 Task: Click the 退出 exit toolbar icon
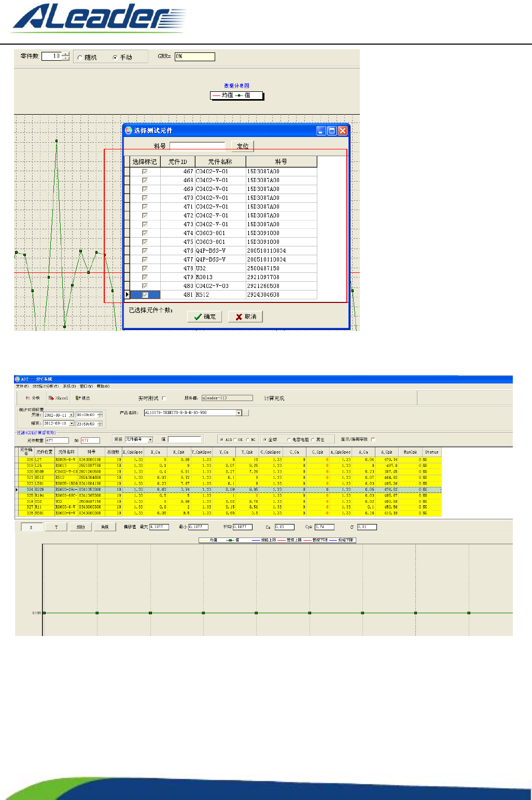[x=83, y=398]
